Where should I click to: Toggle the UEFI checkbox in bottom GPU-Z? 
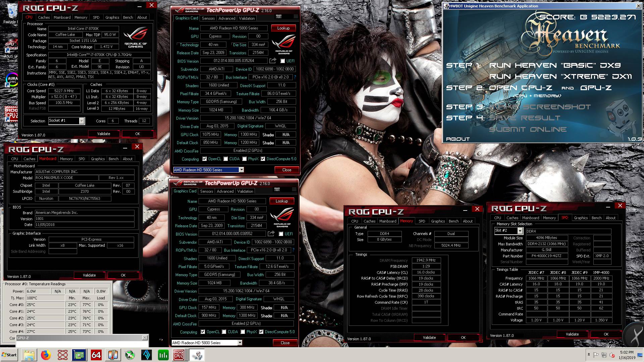(x=281, y=234)
